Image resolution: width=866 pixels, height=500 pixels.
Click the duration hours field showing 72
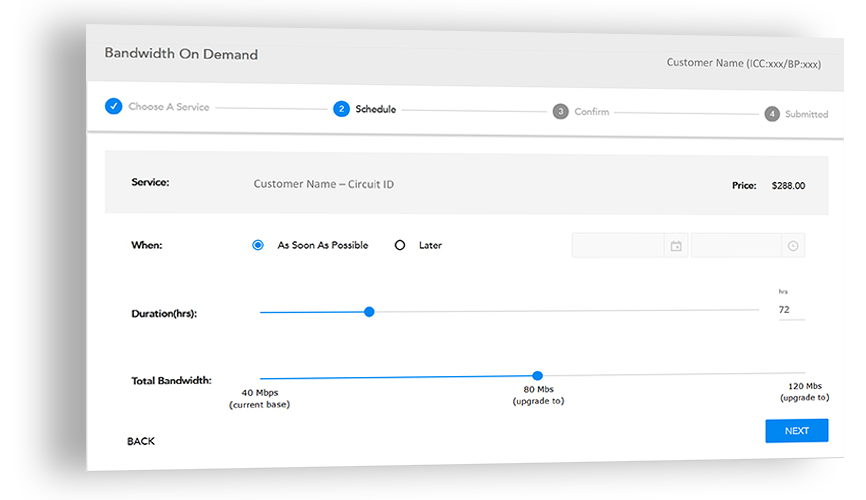click(791, 310)
